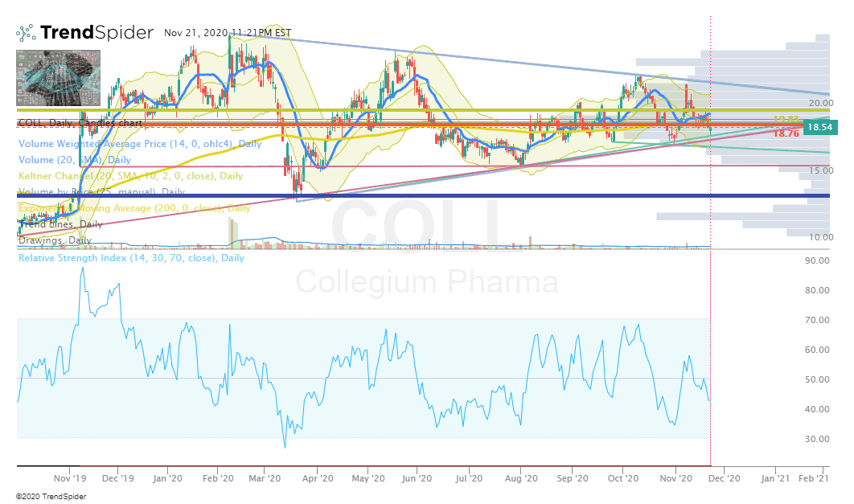This screenshot has width=854, height=504.
Task: Click the 50.00 RSI axis label
Action: [x=817, y=379]
